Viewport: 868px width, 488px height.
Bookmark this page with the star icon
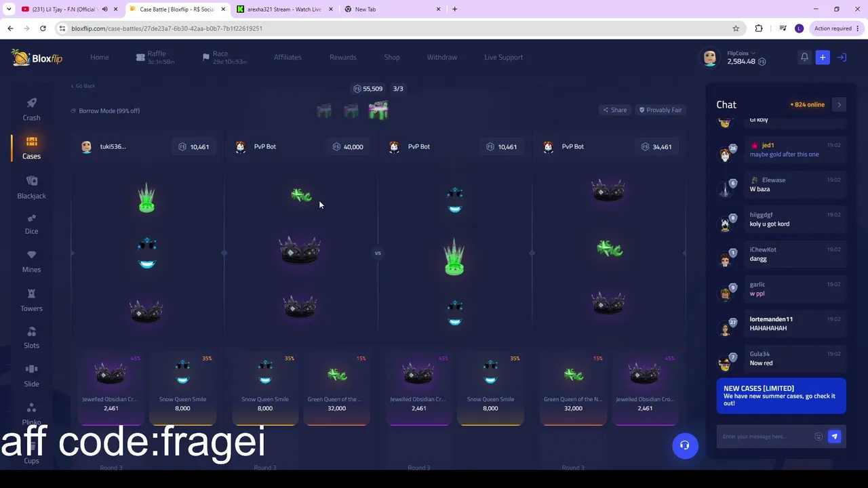[736, 28]
